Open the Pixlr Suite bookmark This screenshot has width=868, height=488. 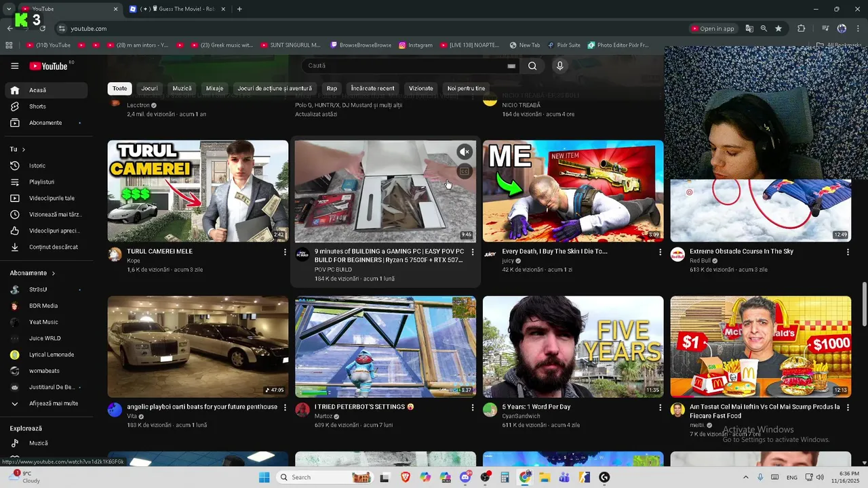pos(564,45)
